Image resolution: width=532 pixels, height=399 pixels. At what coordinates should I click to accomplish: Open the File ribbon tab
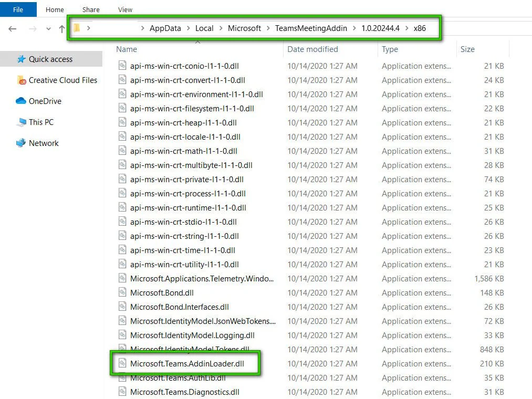coord(18,9)
